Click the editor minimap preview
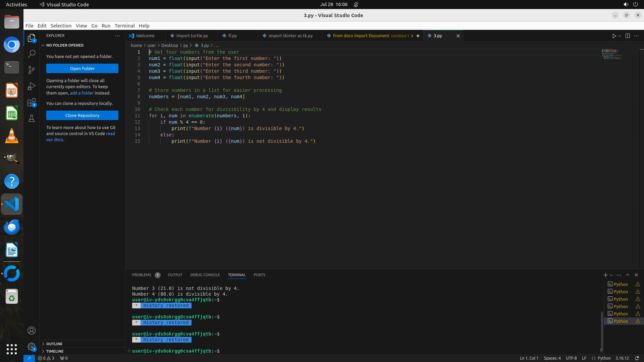The image size is (644, 362). click(x=611, y=54)
